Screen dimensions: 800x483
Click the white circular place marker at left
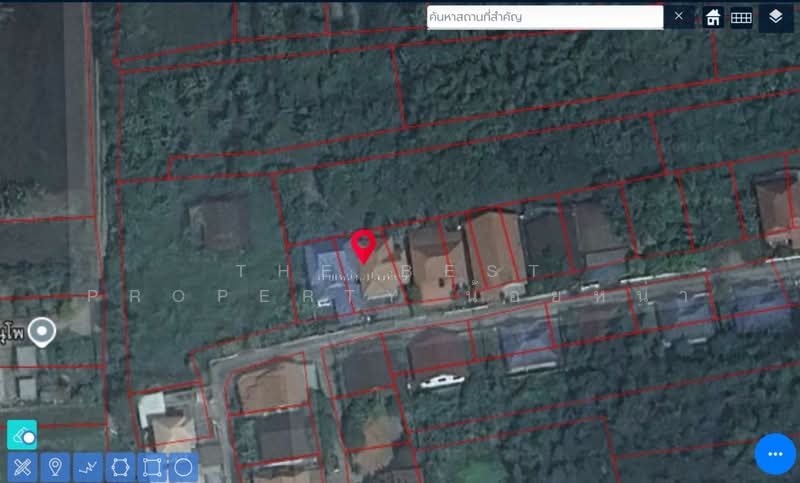42,330
